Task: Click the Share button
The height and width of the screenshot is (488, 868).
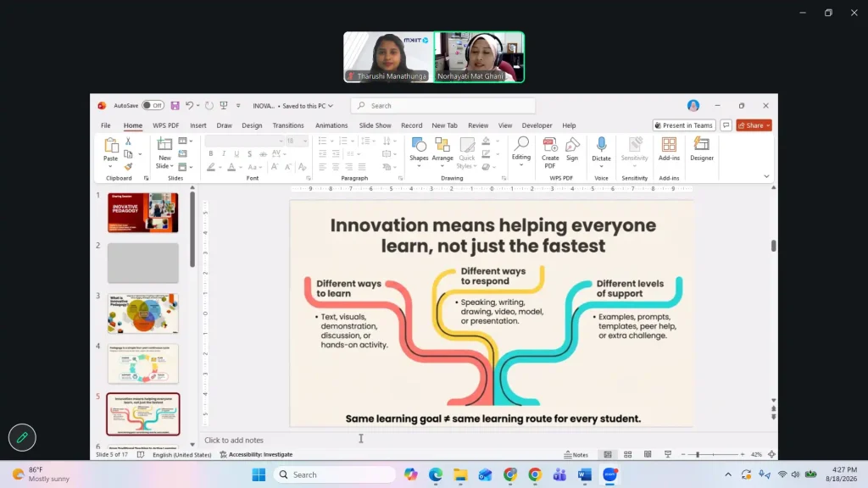Action: coord(754,125)
